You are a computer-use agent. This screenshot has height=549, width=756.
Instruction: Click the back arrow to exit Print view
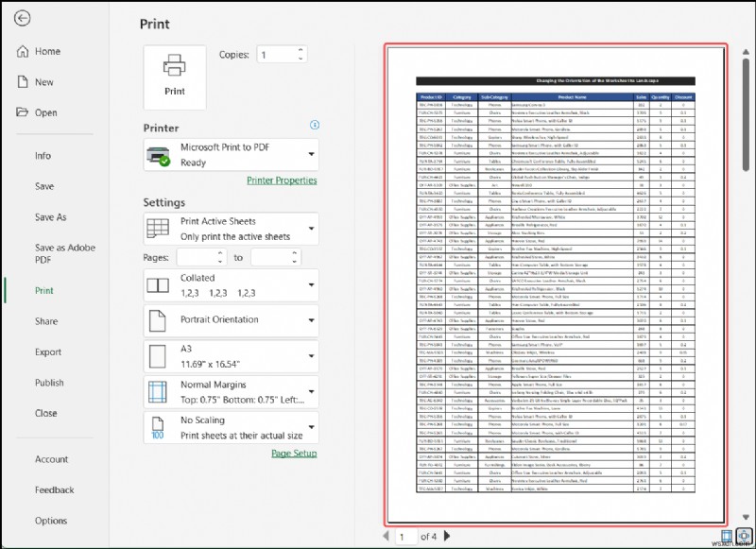[23, 18]
